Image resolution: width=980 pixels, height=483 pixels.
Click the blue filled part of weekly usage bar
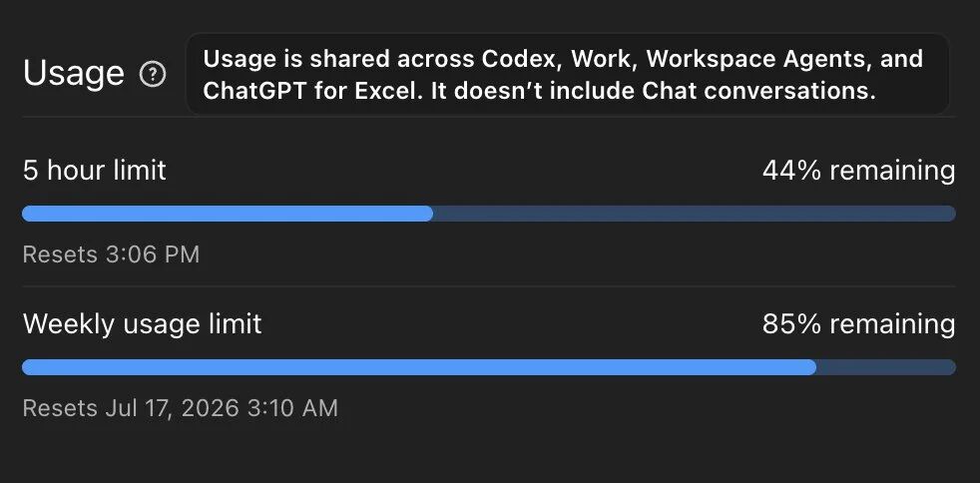click(x=419, y=367)
